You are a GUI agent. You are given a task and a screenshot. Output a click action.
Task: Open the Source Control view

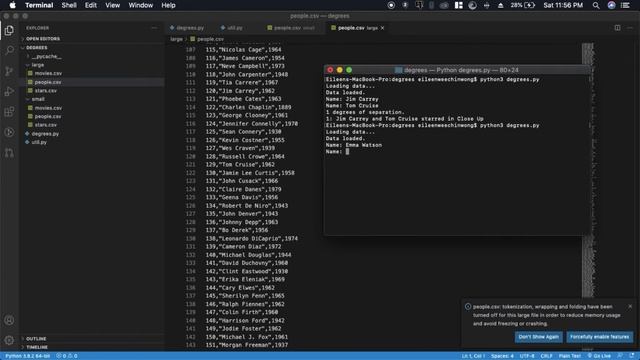[9, 71]
